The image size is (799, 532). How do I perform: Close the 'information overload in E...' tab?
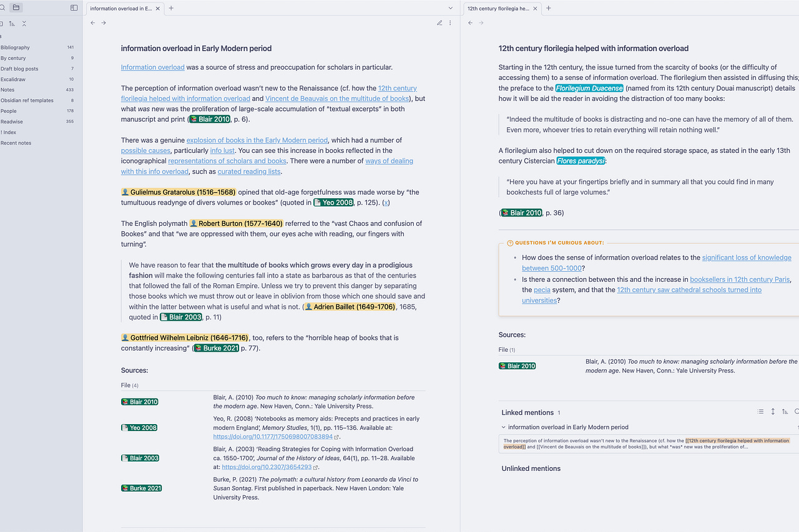pyautogui.click(x=158, y=9)
